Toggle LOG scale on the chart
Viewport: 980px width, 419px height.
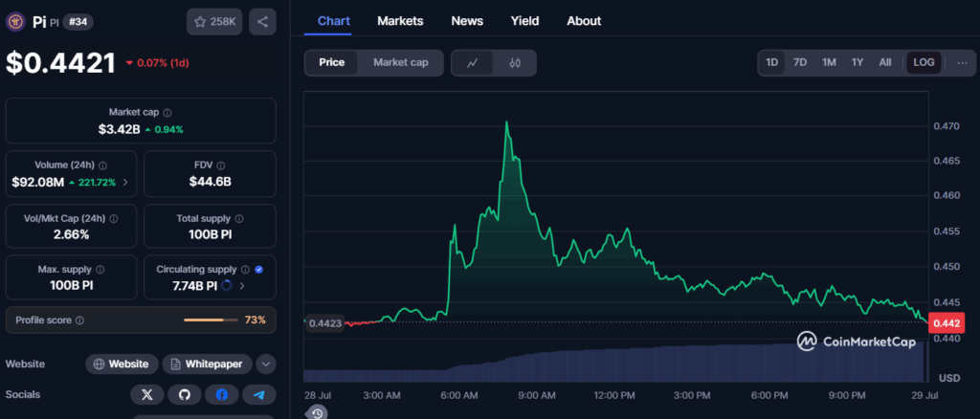click(x=924, y=62)
